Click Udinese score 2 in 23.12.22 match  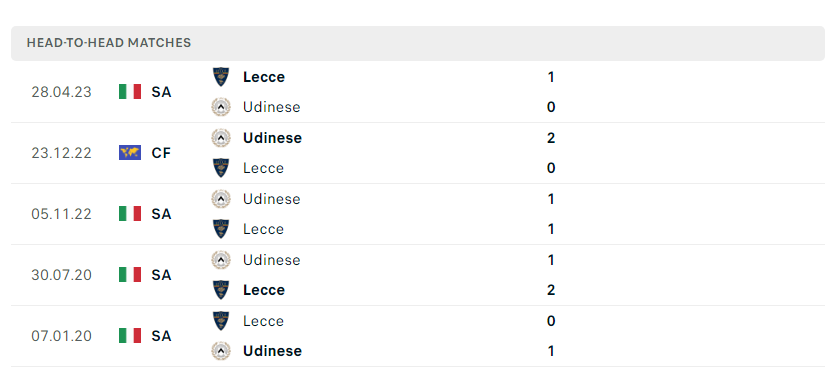click(551, 138)
